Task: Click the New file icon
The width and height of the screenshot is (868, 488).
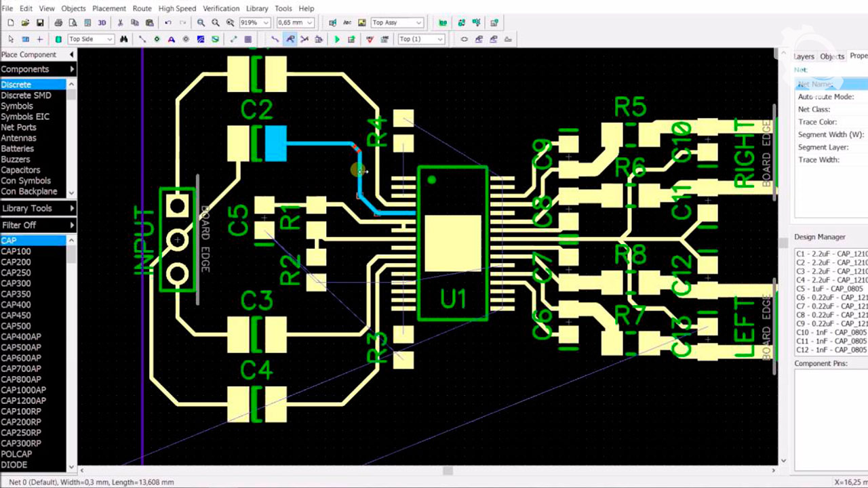Action: 11,23
